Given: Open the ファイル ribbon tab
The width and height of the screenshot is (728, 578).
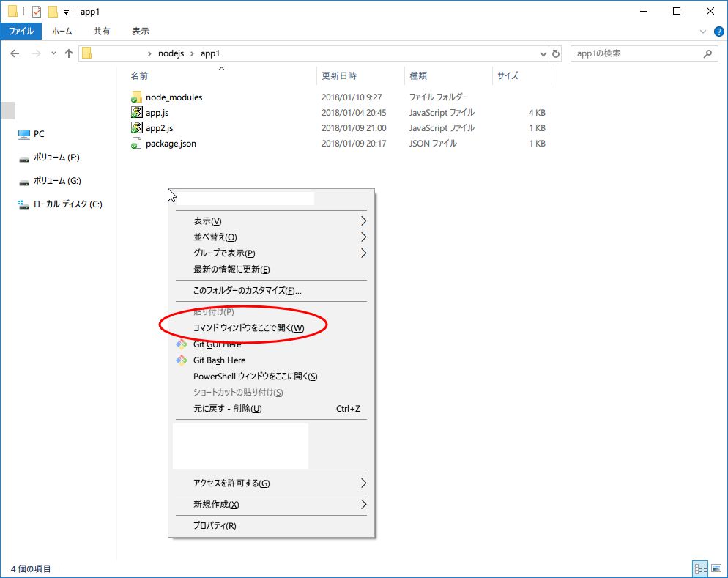Looking at the screenshot, I should coord(21,32).
